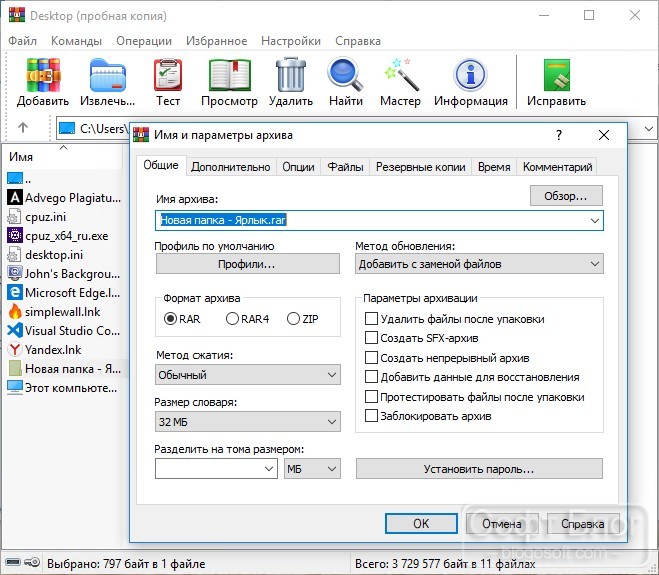The height and width of the screenshot is (575, 659).
Task: Enable Создать SFX-архив checkbox
Action: (x=371, y=338)
